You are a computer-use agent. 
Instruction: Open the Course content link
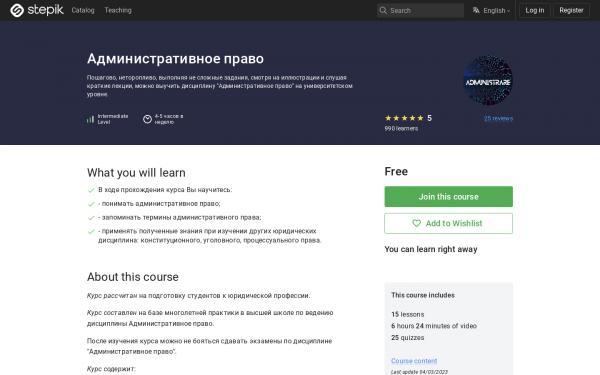[x=414, y=361]
